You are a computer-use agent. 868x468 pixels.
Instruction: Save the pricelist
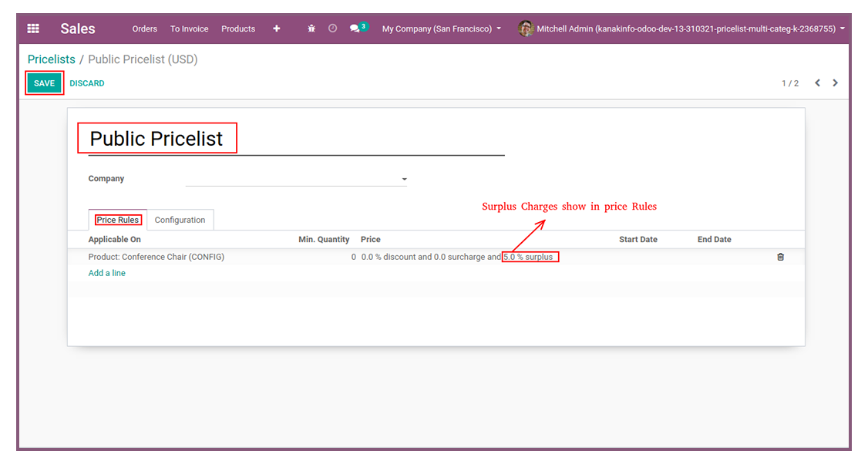[44, 83]
